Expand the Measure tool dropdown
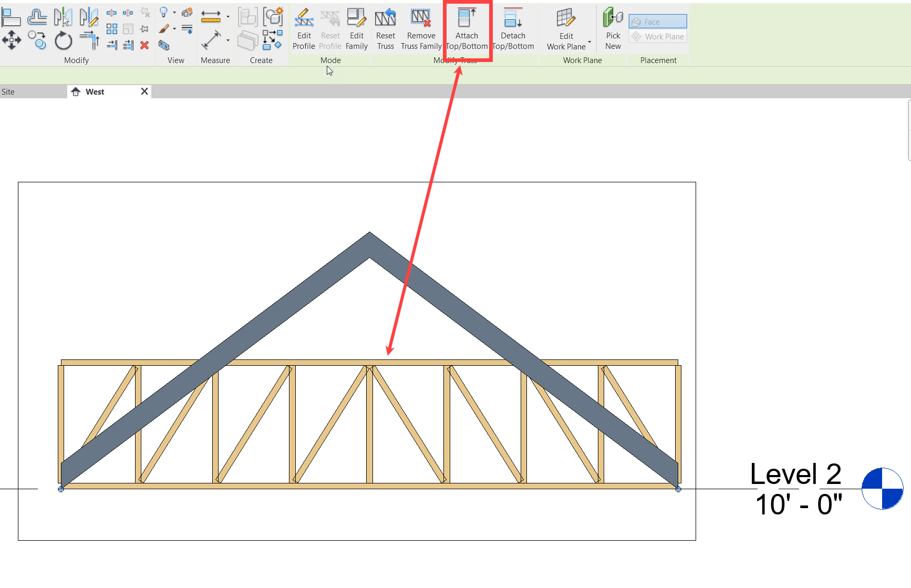911x588 pixels. pyautogui.click(x=228, y=40)
